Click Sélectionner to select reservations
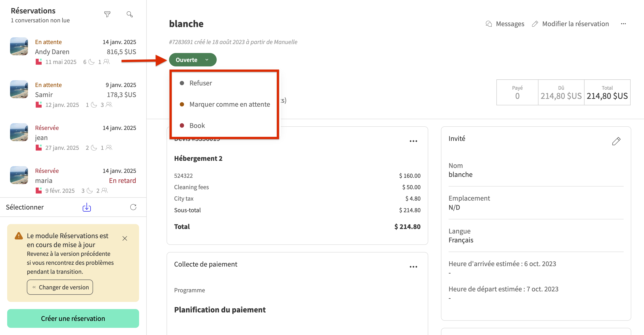This screenshot has width=644, height=335. 25,207
